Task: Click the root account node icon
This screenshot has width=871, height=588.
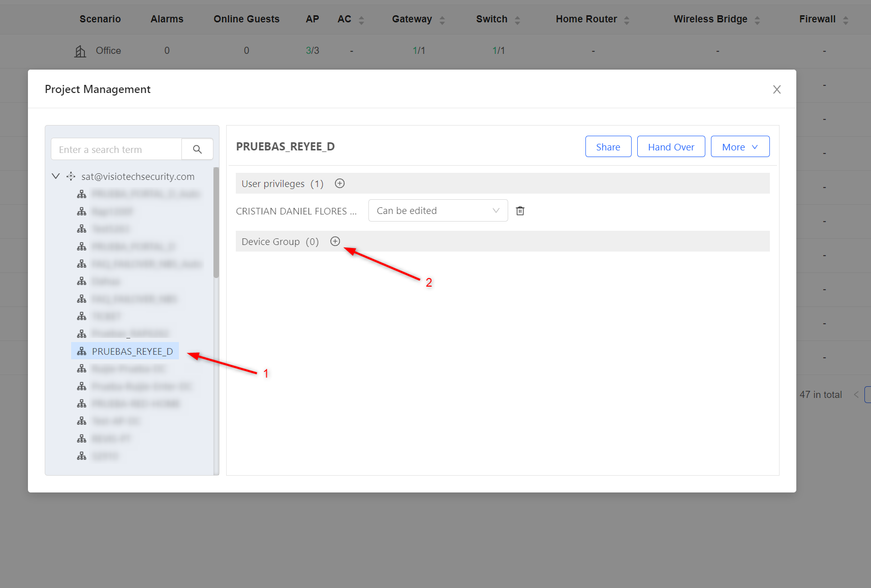Action: click(71, 176)
